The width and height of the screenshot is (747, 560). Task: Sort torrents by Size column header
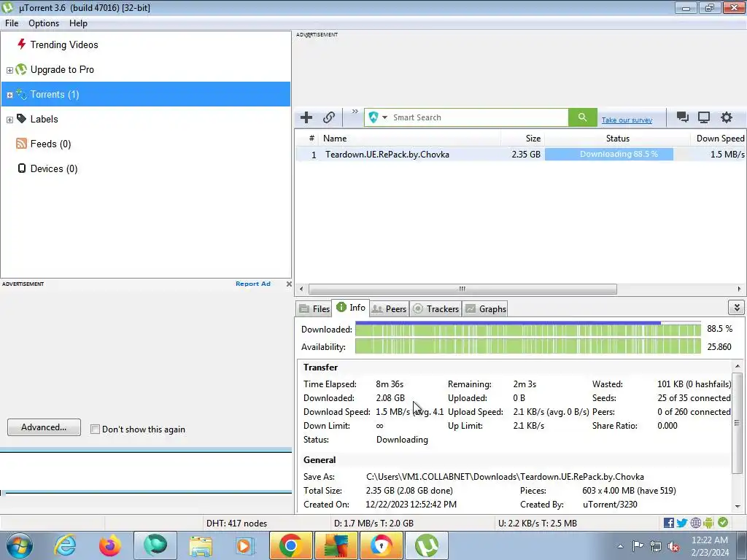click(x=522, y=138)
